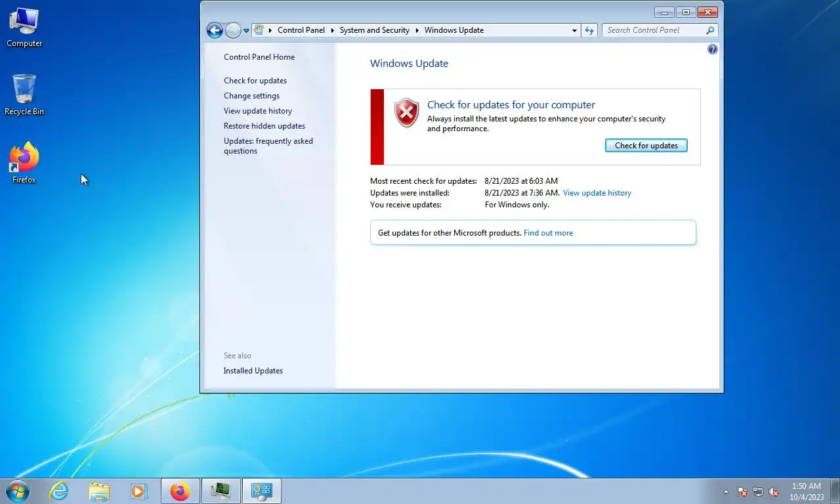Select System and Security breadcrumb
Image resolution: width=840 pixels, height=504 pixels.
click(x=374, y=30)
